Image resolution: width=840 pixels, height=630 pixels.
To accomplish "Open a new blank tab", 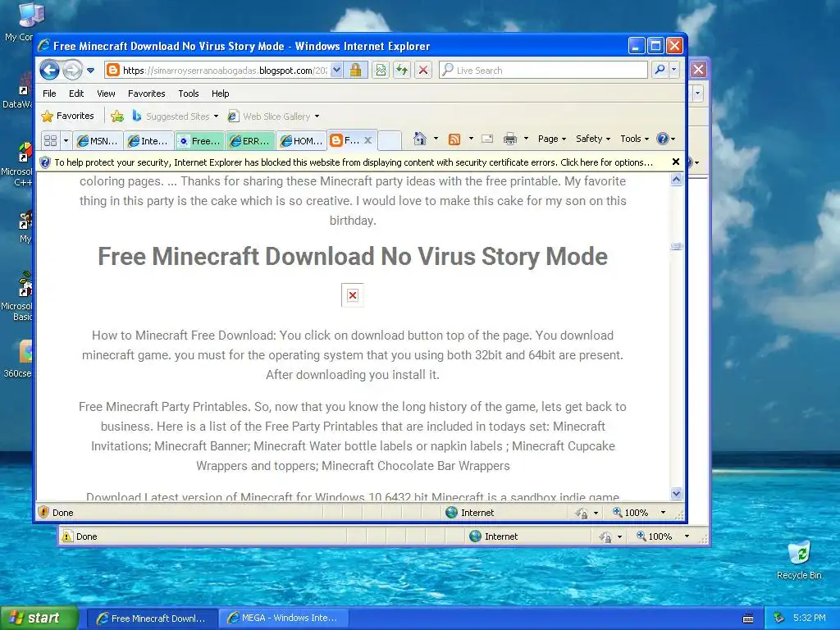I will (390, 141).
